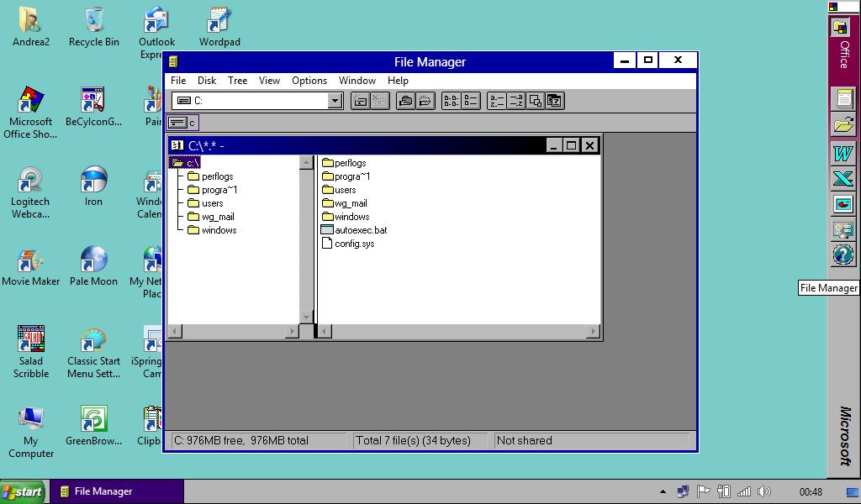The width and height of the screenshot is (861, 504).
Task: Open the Tree menu
Action: coord(237,81)
